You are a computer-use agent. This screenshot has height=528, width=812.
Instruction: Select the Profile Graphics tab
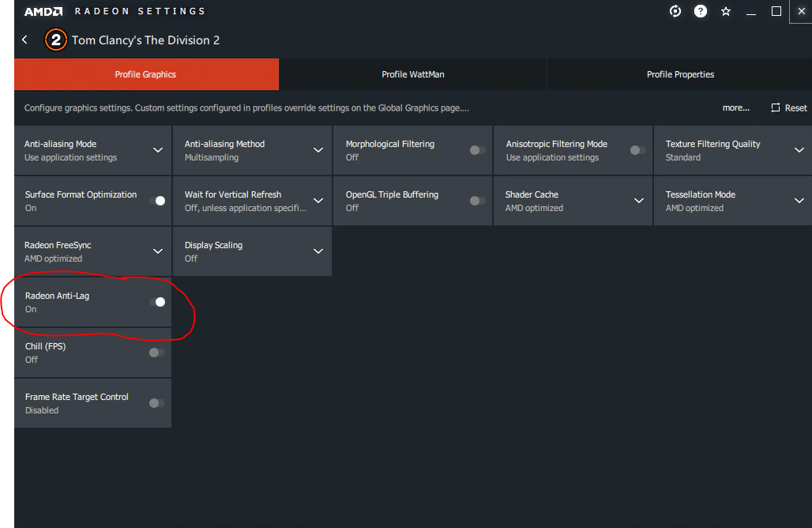(x=147, y=74)
